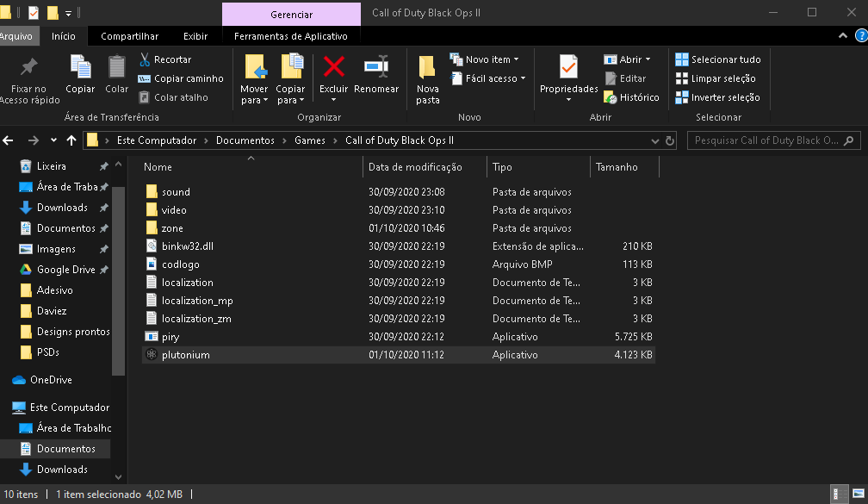Click Limpar seleção
The width and height of the screenshot is (868, 504).
[x=716, y=78]
